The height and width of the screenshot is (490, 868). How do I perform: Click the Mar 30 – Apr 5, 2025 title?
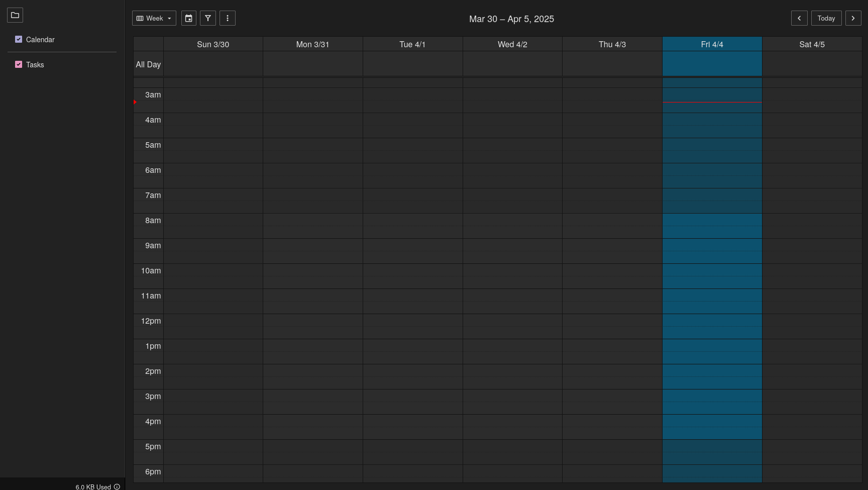511,19
